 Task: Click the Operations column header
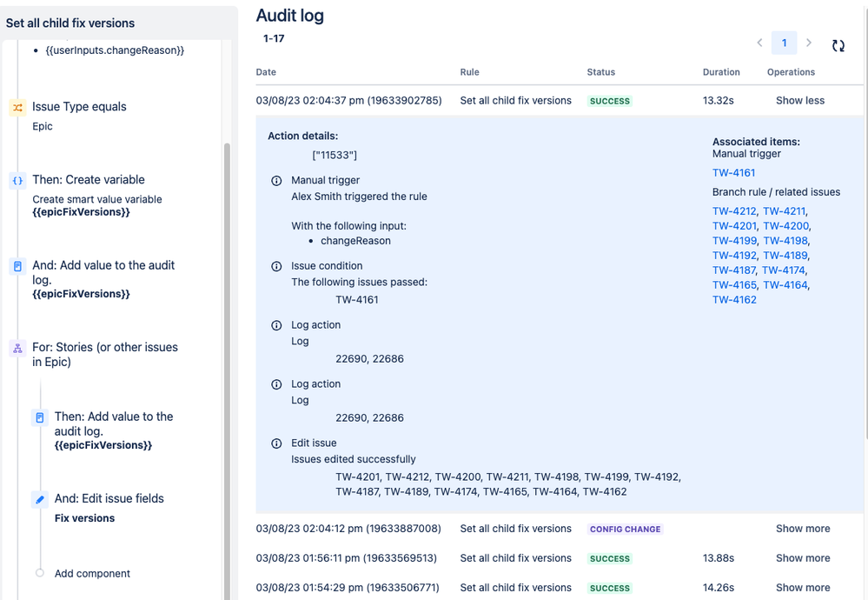tap(791, 72)
